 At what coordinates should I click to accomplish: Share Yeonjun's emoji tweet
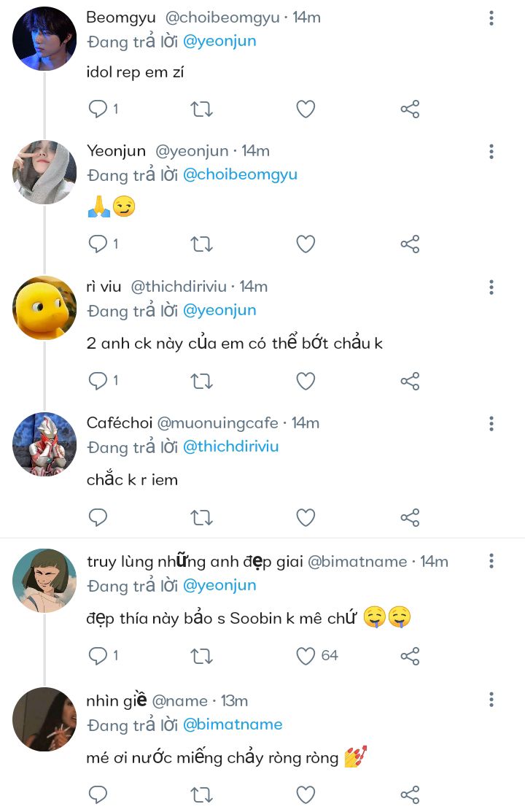[x=410, y=244]
